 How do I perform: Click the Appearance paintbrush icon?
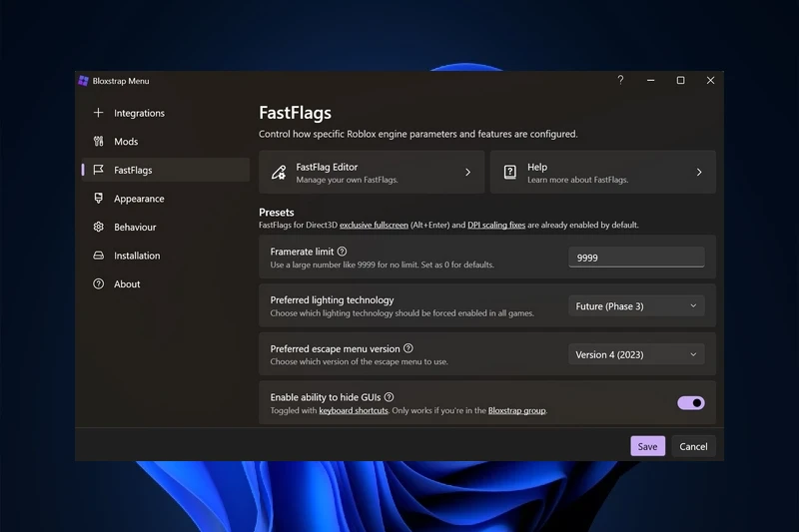pos(98,199)
